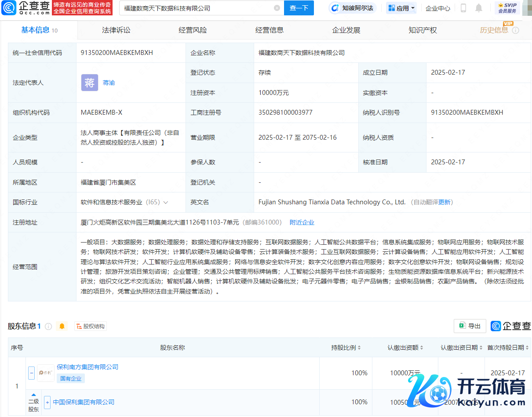Sort shareholders by 认缴出资额

(x=405, y=348)
